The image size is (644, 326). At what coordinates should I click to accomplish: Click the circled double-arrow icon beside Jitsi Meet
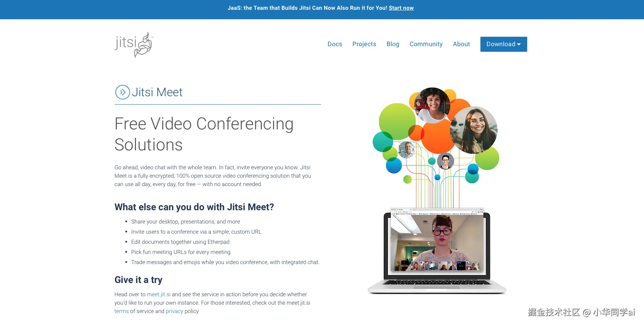122,92
